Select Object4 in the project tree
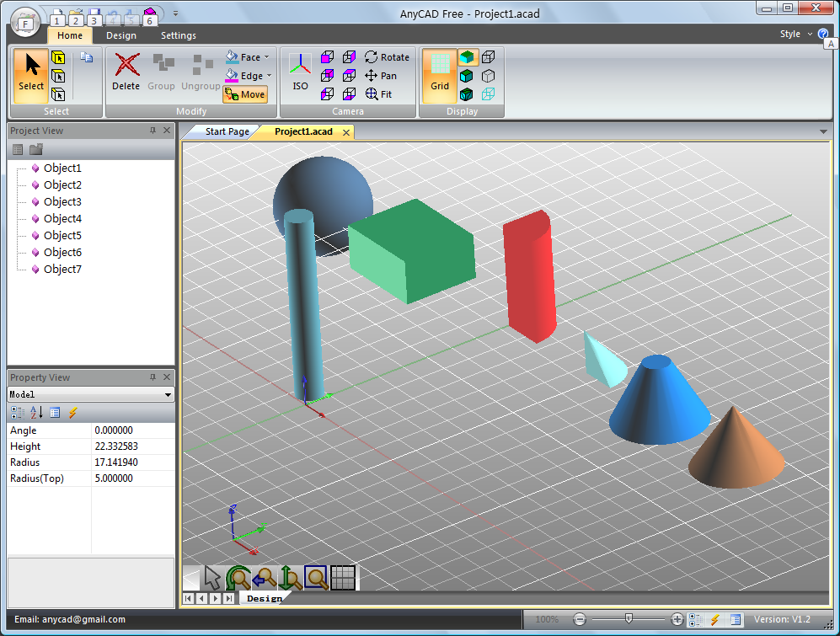The width and height of the screenshot is (840, 636). [62, 219]
